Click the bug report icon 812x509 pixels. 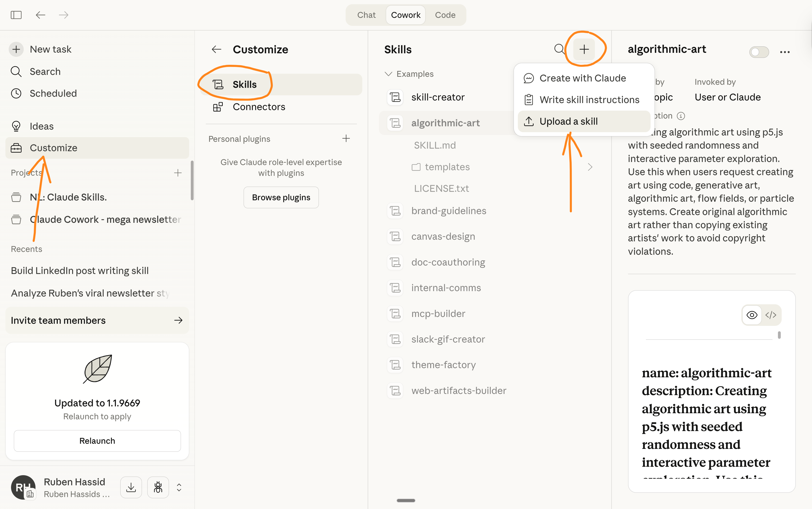[158, 487]
